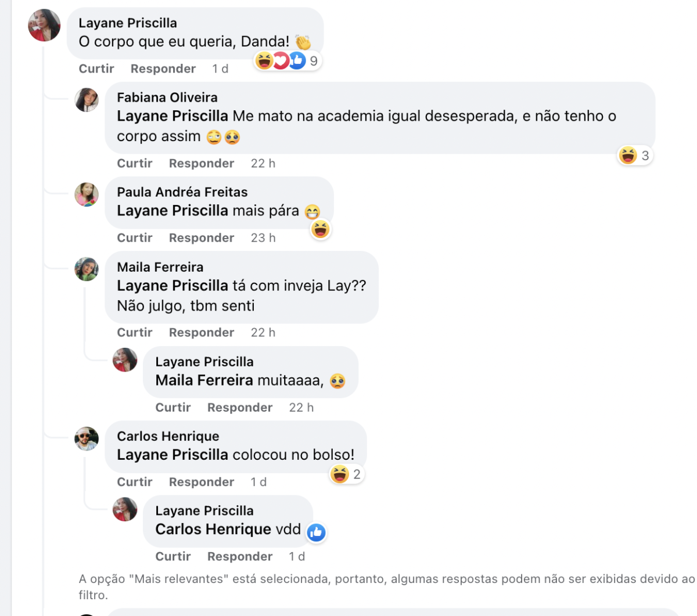Open the Paula Andréa Freitas name link
This screenshot has width=697, height=616.
coord(182,192)
